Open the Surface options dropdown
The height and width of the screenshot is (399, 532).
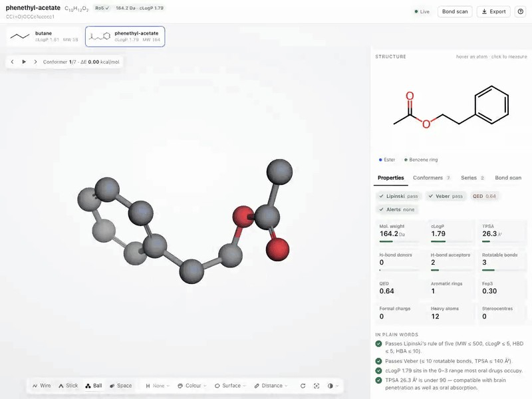point(231,386)
